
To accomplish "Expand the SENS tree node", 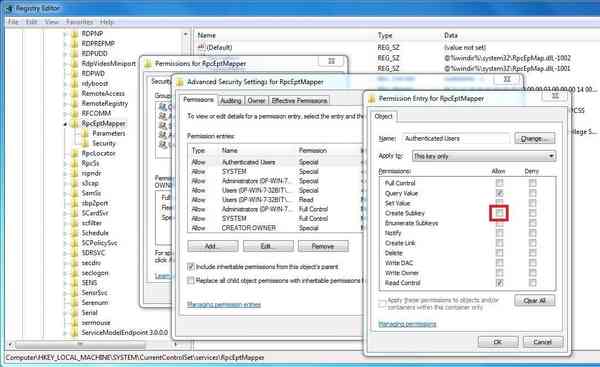I will coord(65,282).
